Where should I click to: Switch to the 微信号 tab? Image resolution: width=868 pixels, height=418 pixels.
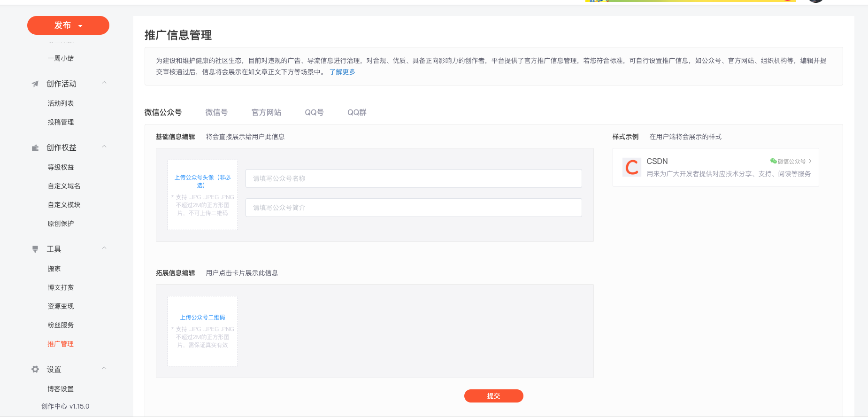(216, 113)
